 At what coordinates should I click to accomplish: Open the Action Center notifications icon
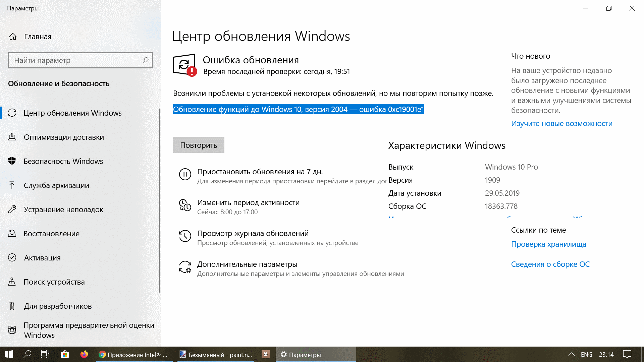click(x=627, y=354)
